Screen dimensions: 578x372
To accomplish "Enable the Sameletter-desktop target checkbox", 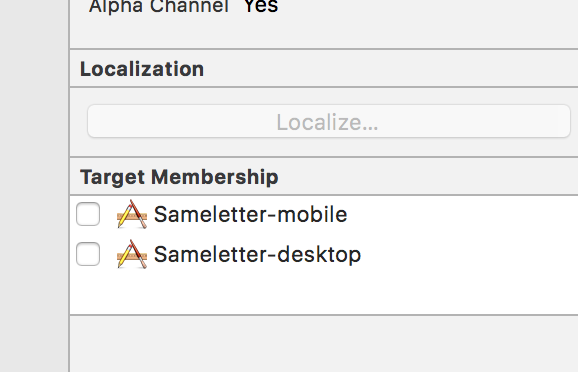I will coord(88,254).
